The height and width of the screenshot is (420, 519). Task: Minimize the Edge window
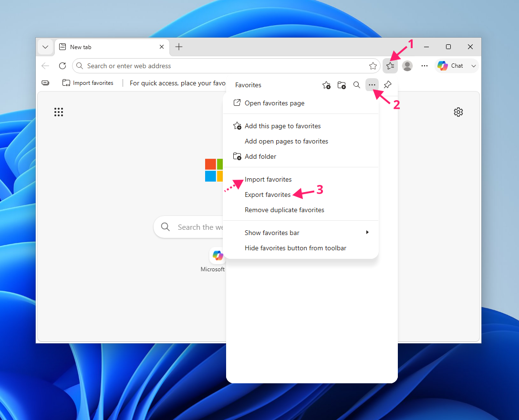click(x=426, y=47)
